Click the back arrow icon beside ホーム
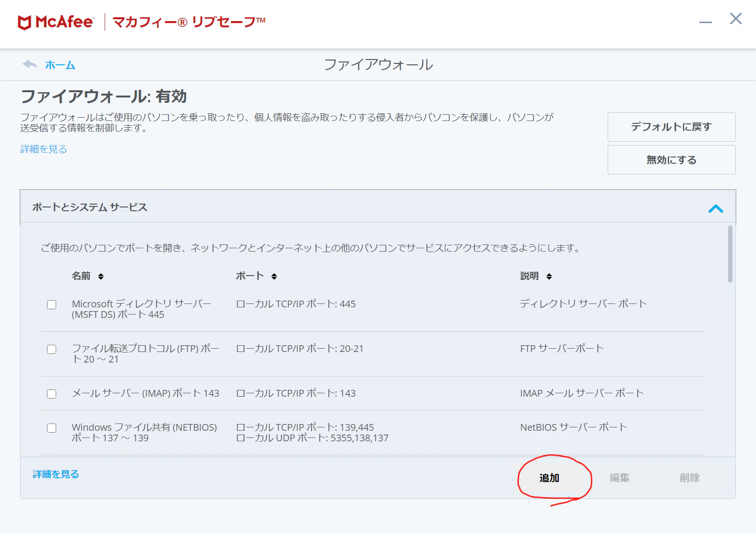 [30, 64]
